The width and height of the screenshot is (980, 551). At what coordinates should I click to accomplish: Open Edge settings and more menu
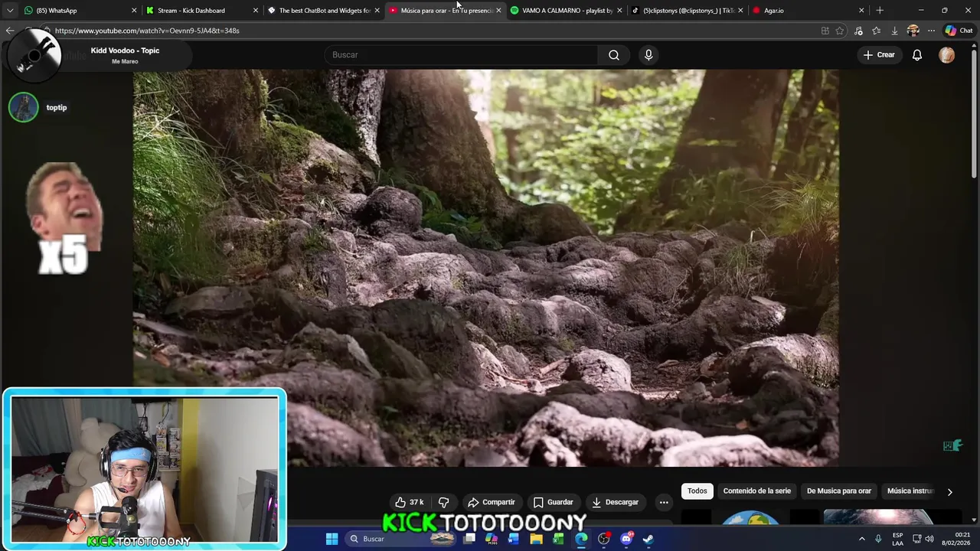tap(931, 31)
